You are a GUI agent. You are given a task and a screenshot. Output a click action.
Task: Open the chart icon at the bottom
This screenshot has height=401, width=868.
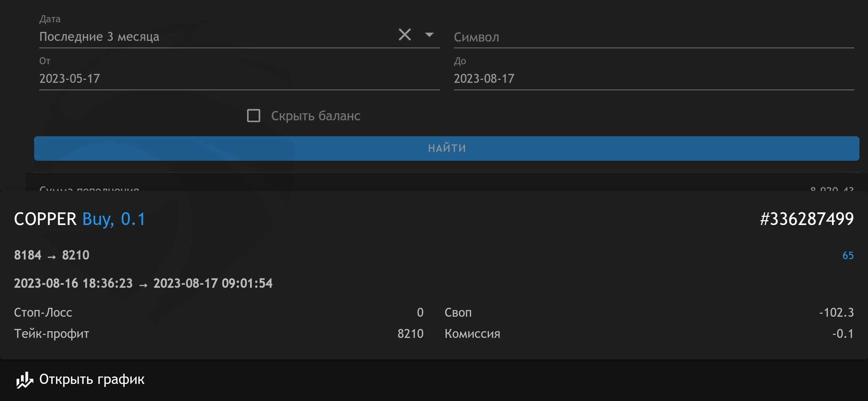pyautogui.click(x=24, y=380)
